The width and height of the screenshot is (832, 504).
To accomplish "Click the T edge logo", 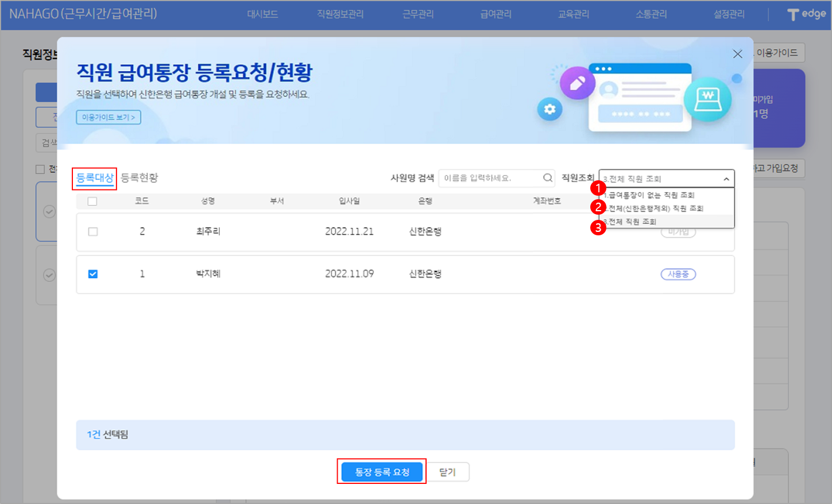I will [806, 14].
